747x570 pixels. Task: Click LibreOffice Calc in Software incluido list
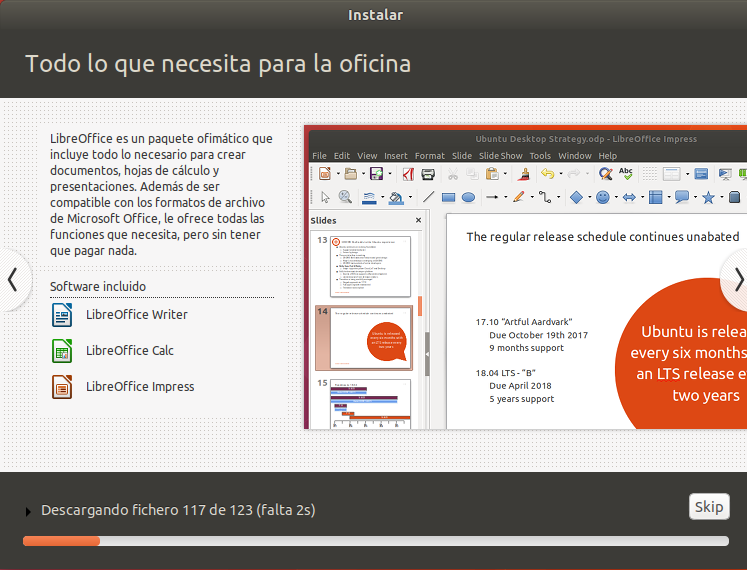pyautogui.click(x=112, y=351)
